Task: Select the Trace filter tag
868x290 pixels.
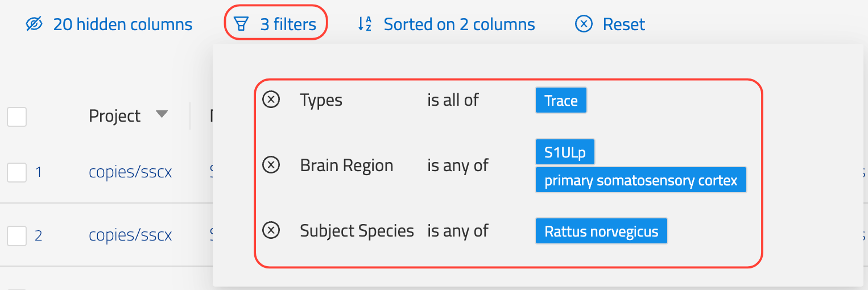Action: pos(561,101)
